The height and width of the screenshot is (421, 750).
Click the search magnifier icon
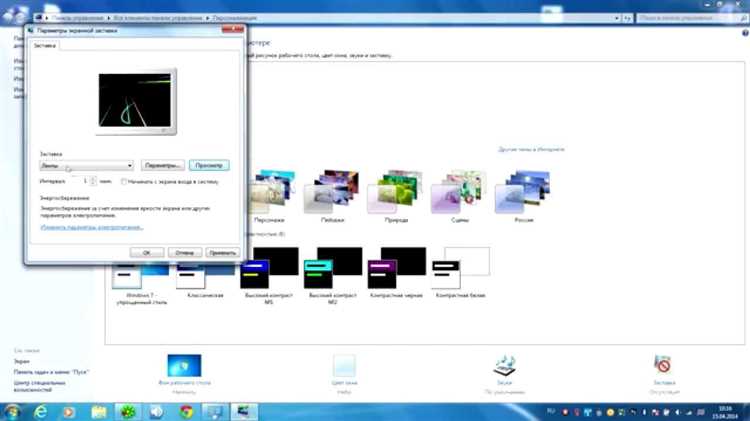click(x=743, y=18)
